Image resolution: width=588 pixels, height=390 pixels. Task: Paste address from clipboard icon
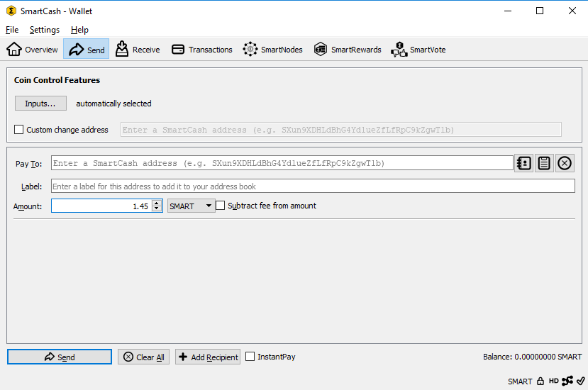coord(544,163)
